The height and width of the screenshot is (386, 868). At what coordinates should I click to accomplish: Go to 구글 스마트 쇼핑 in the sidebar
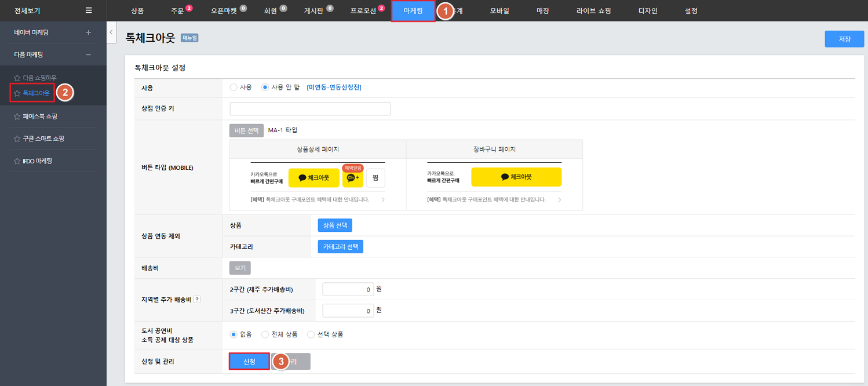click(x=43, y=139)
